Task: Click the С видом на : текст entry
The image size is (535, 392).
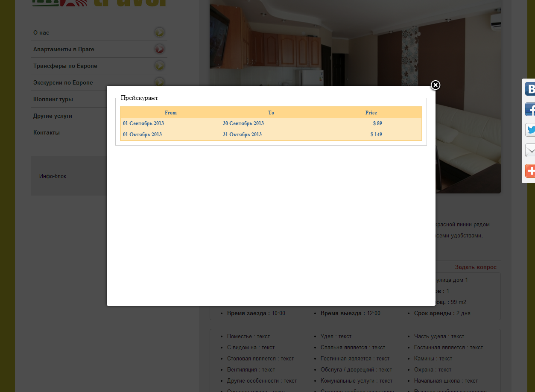Action: (251, 347)
